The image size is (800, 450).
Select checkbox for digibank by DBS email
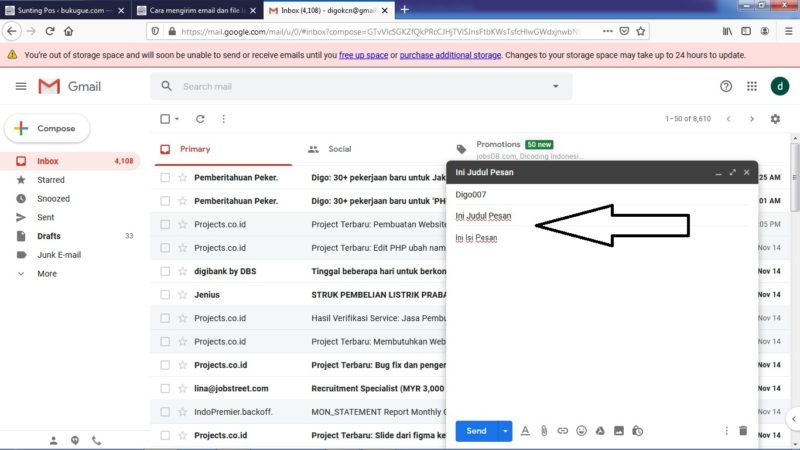click(165, 271)
